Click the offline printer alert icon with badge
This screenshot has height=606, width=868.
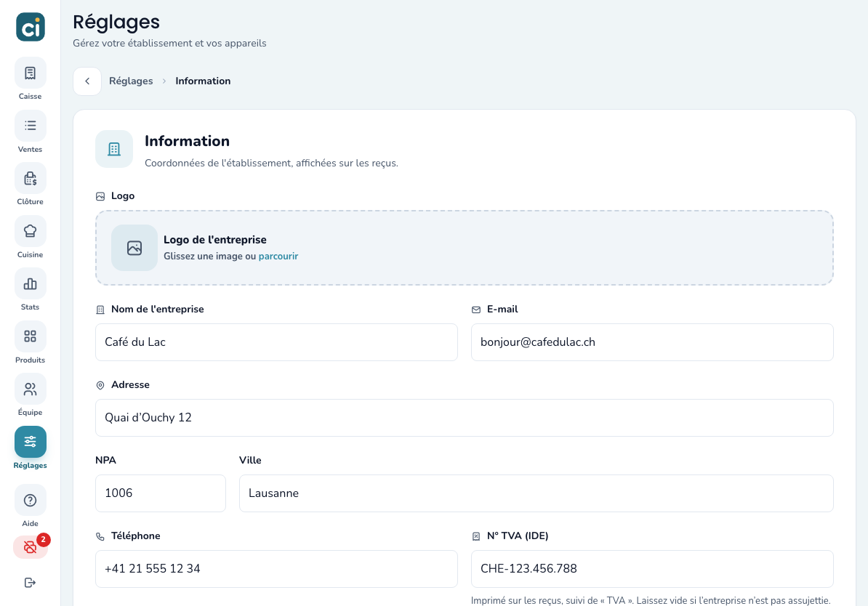31,547
